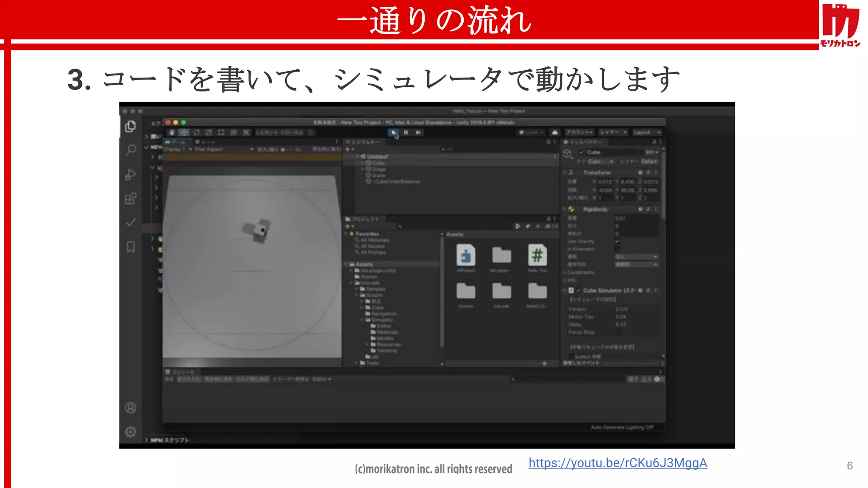
Task: Toggle Cube active checkbox in Inspector
Action: 581,152
